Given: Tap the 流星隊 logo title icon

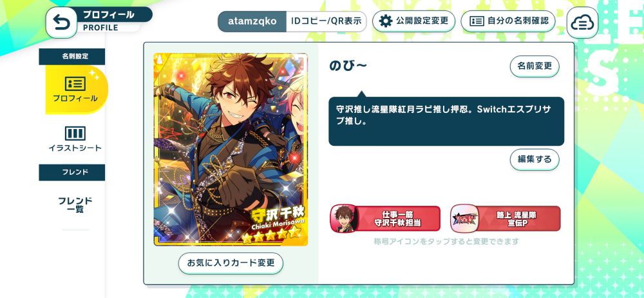Looking at the screenshot, I should point(464,219).
